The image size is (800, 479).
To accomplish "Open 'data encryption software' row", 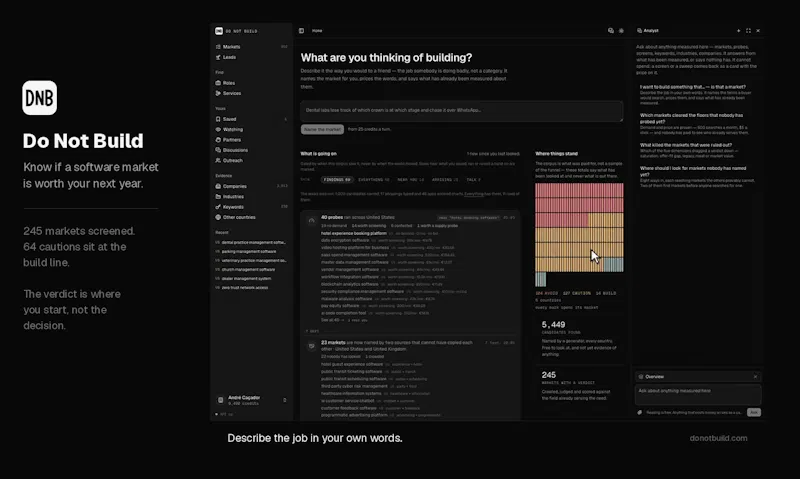I will 345,240.
